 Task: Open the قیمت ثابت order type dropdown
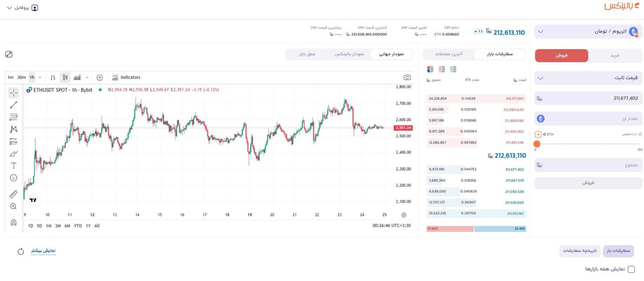[x=589, y=78]
